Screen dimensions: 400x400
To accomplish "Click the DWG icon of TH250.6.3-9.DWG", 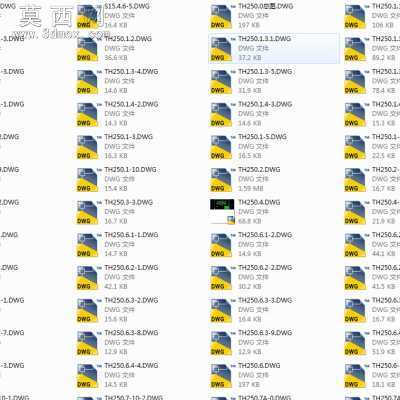I will (x=221, y=343).
